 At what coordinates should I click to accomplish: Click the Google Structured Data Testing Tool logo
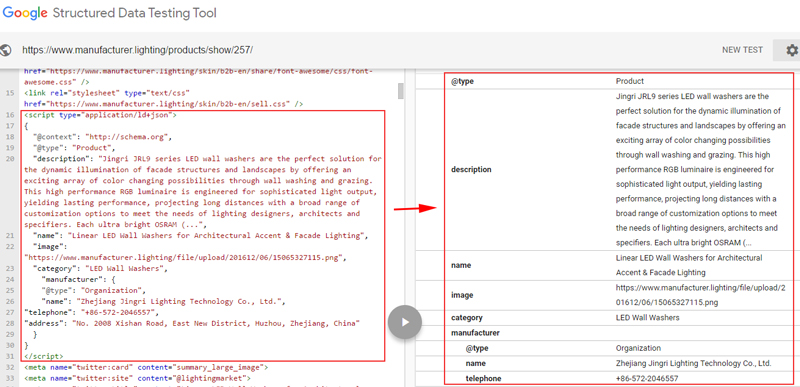(x=109, y=13)
